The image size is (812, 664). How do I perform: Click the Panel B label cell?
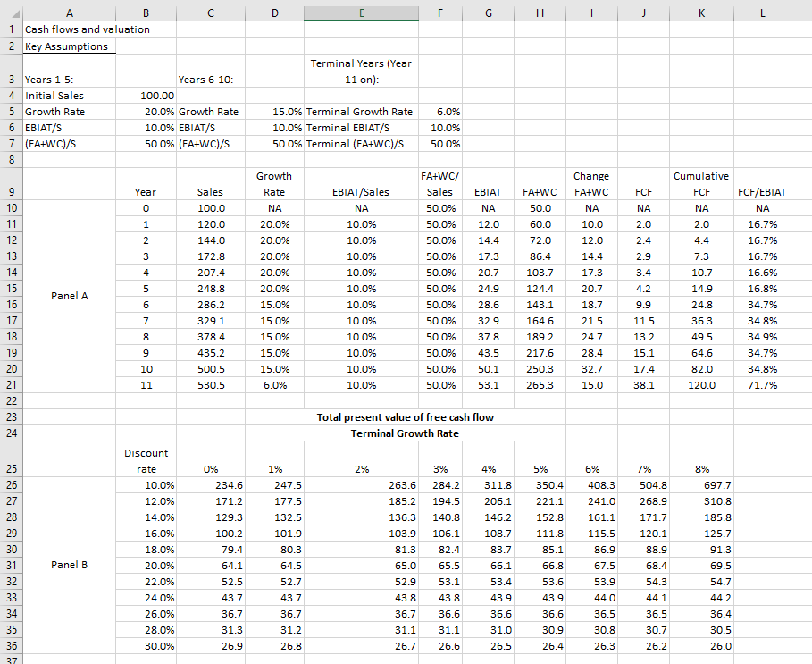(x=69, y=566)
